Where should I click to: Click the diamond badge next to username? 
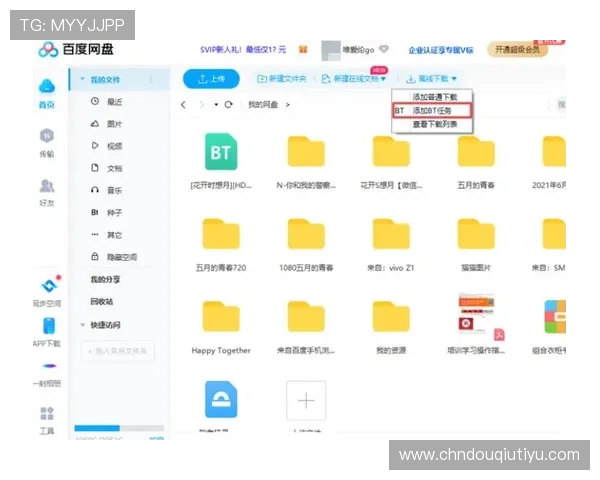(384, 49)
